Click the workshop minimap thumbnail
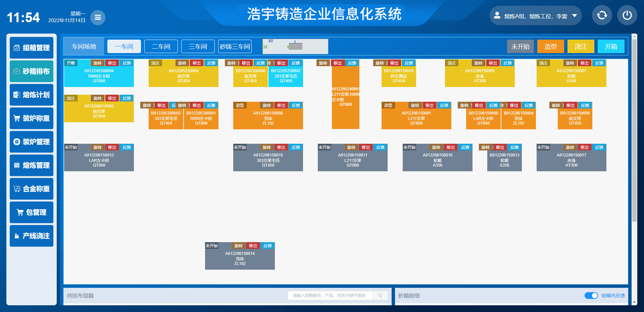Image resolution: width=644 pixels, height=312 pixels. click(295, 46)
